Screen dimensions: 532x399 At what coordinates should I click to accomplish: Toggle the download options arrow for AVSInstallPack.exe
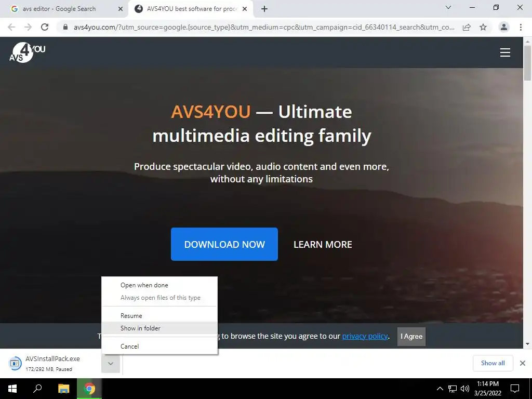[111, 364]
